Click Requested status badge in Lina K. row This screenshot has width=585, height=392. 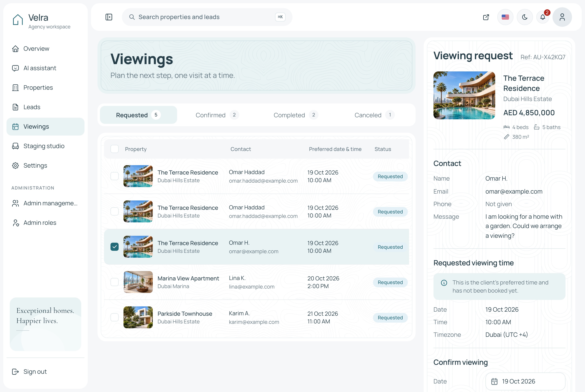[390, 282]
